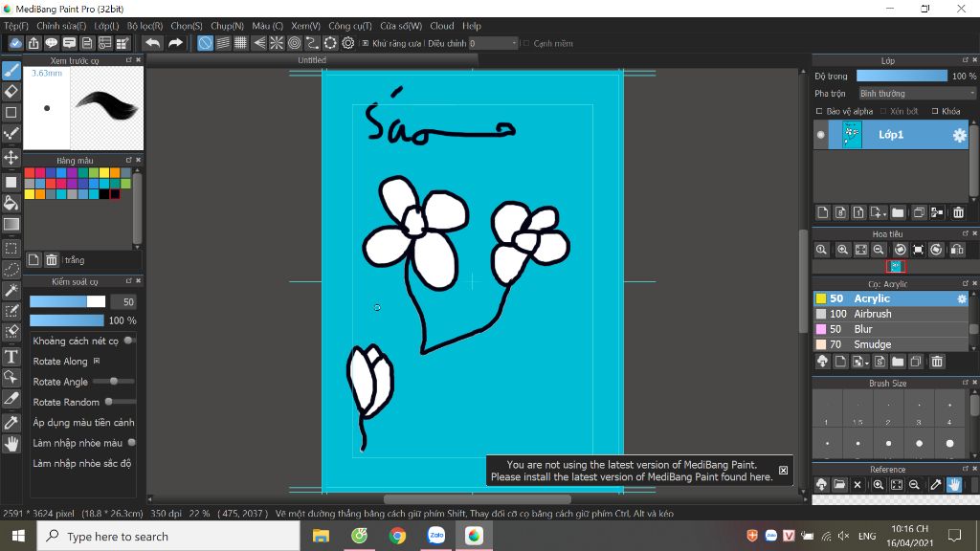Open Điều chỉnh correction dropdown
980x551 pixels.
click(494, 43)
